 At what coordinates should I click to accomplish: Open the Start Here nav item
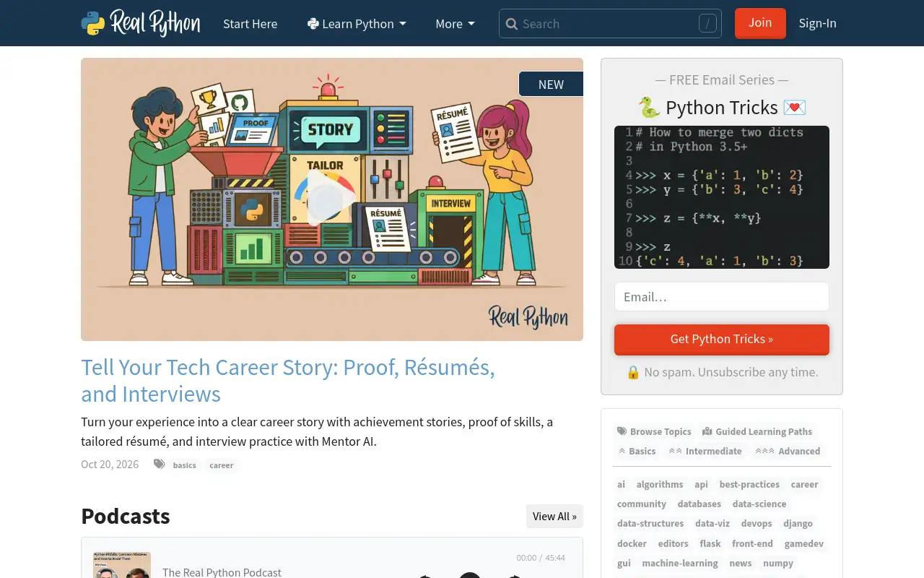click(250, 24)
